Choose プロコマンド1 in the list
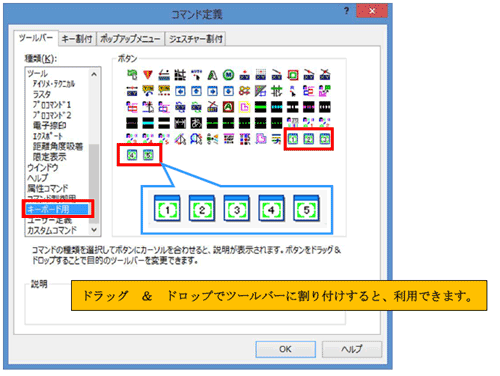The width and height of the screenshot is (500, 376). click(52, 105)
